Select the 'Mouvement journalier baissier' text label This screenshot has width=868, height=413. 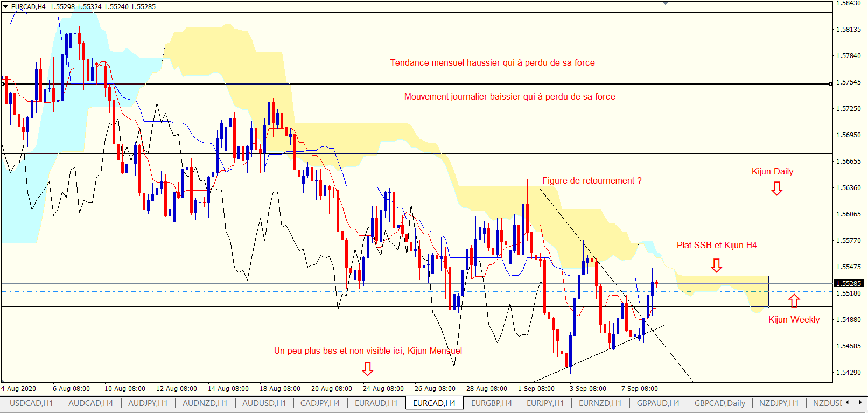tap(509, 97)
